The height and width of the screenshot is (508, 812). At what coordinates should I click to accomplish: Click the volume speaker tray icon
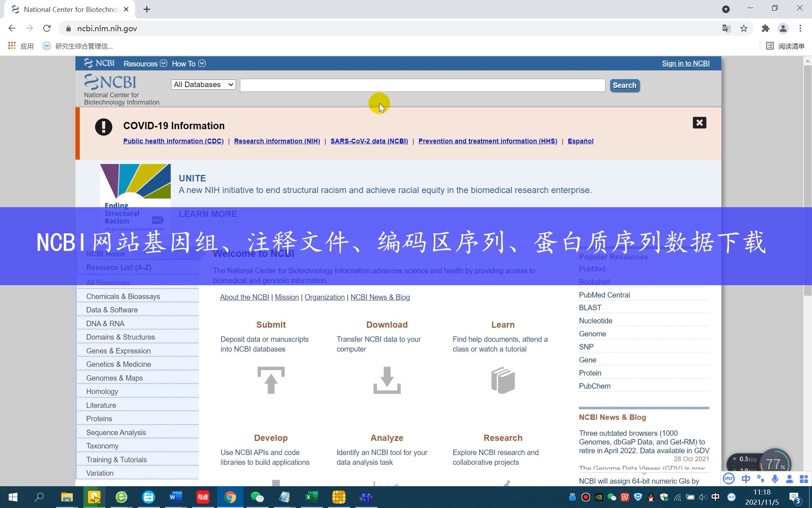pos(703,497)
